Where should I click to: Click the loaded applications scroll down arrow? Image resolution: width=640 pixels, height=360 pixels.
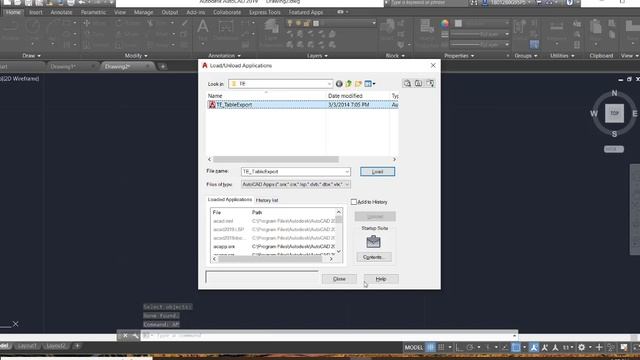coord(338,251)
